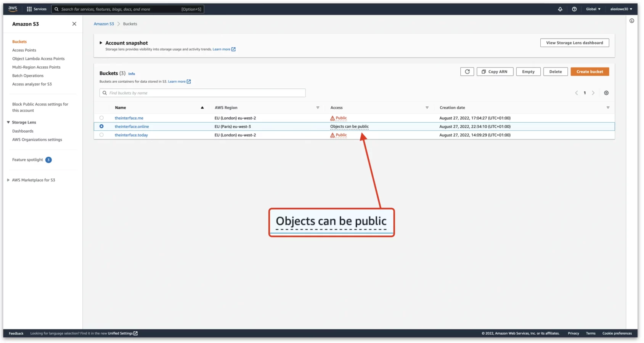Click the Public access label for theinterface.today

(341, 135)
